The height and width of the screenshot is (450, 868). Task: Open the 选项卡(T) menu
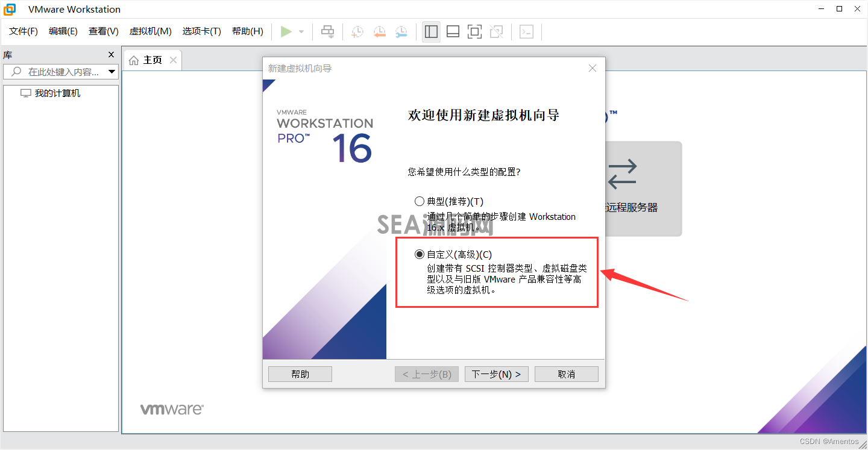click(202, 31)
